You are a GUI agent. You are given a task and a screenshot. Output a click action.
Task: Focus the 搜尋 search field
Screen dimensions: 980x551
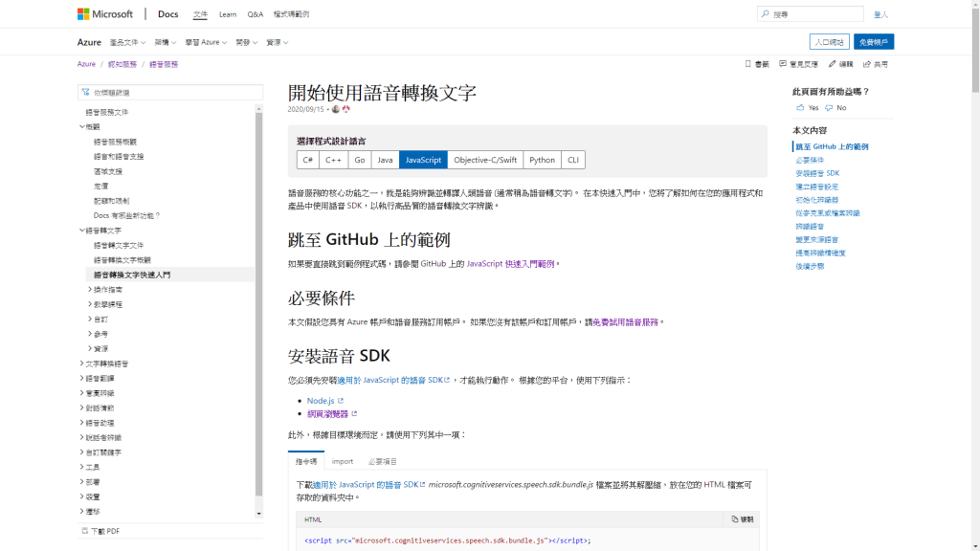pyautogui.click(x=811, y=13)
